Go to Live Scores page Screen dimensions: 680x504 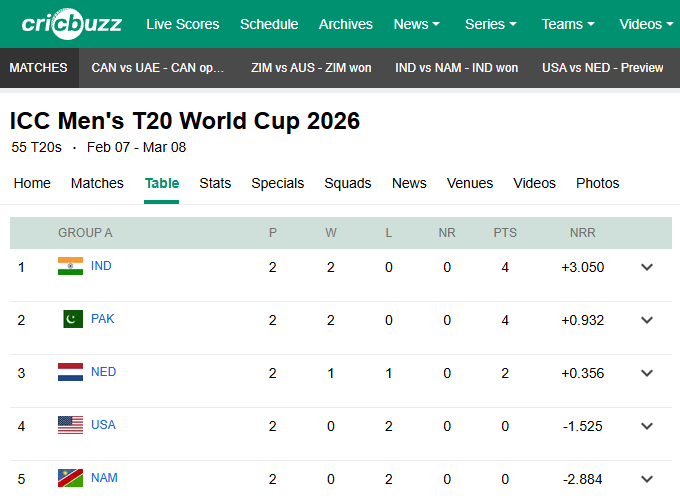[x=184, y=24]
